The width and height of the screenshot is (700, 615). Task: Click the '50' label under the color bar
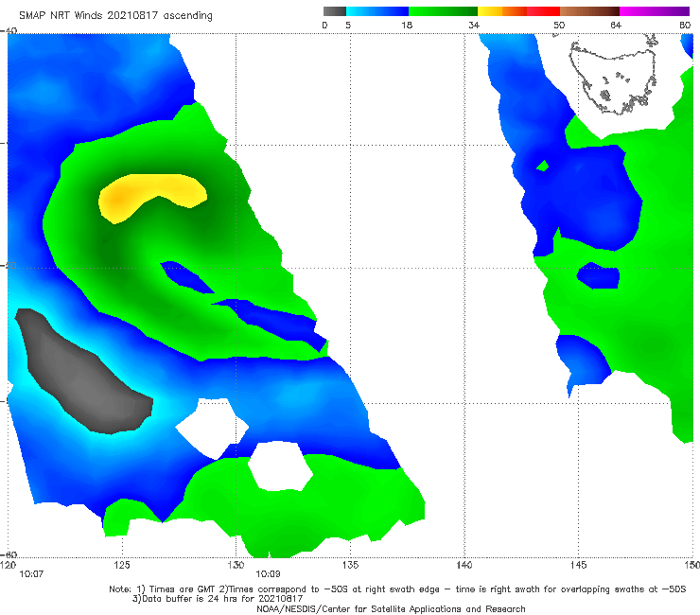pos(559,25)
